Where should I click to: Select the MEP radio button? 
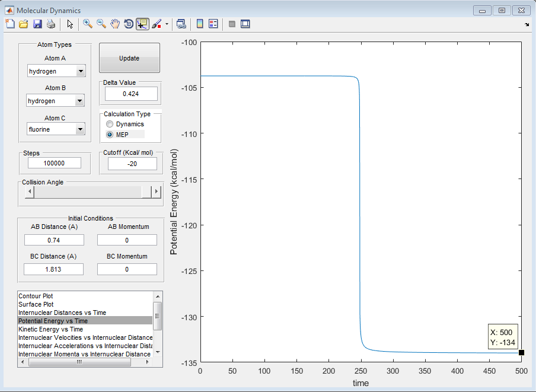(x=110, y=135)
